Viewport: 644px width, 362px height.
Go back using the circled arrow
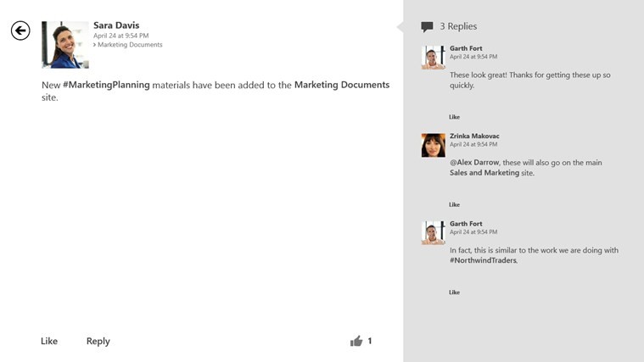click(20, 31)
